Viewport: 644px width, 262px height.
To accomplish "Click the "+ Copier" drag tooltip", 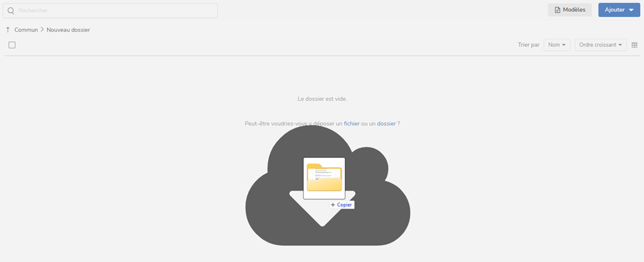I will tap(341, 205).
